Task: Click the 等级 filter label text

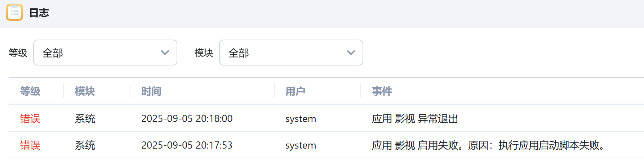Action: coord(18,53)
